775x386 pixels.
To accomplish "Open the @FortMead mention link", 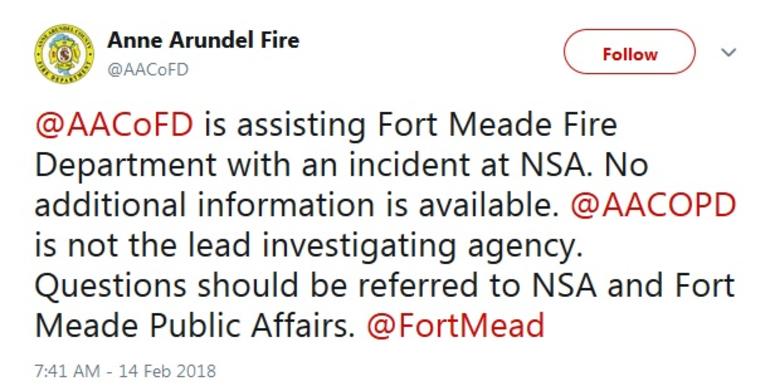I will (x=455, y=326).
